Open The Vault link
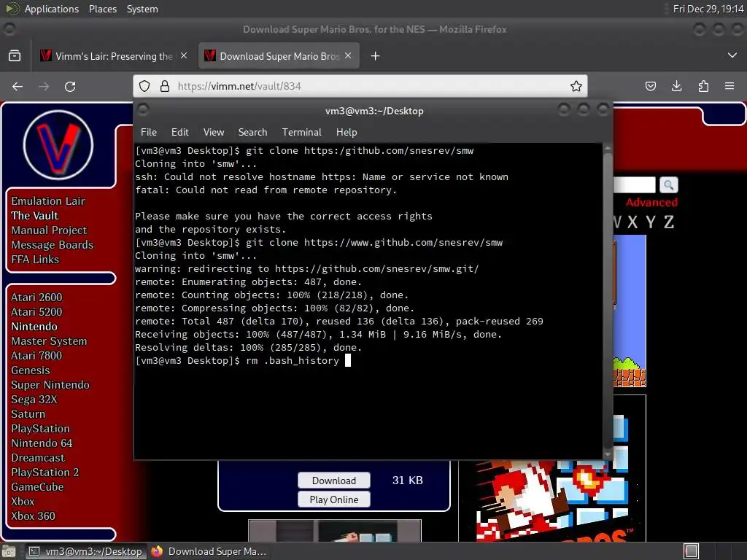 [x=35, y=216]
